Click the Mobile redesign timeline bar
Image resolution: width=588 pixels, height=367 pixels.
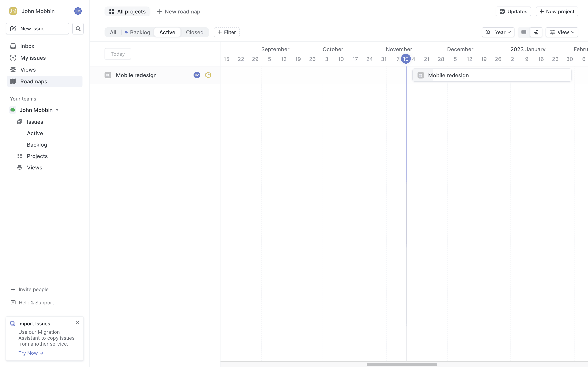point(492,75)
